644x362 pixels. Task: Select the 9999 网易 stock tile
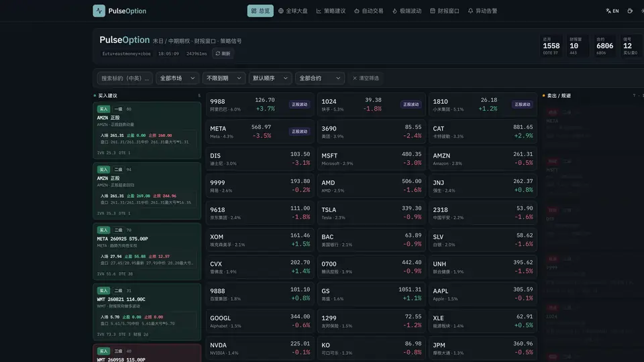click(260, 186)
